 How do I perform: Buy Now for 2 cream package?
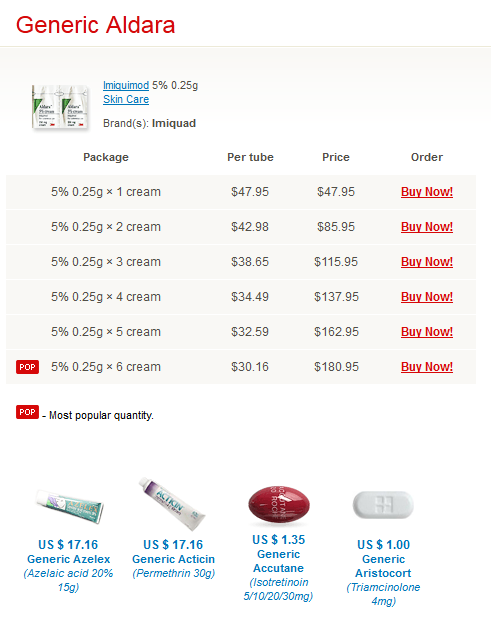tap(427, 227)
